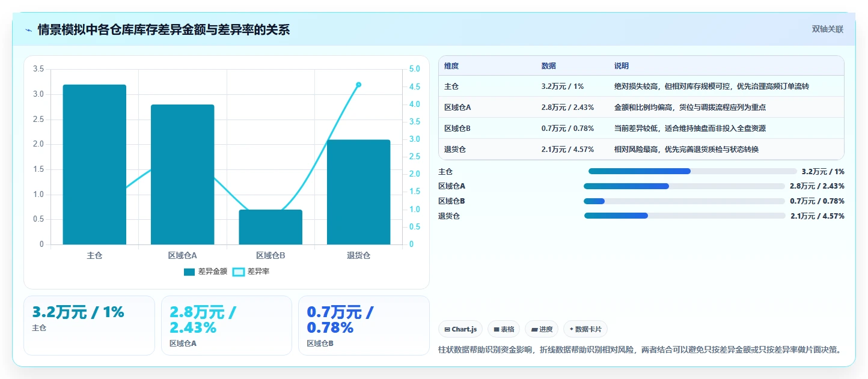The image size is (868, 379).
Task: Click the 区域仓A progress bar
Action: click(684, 186)
